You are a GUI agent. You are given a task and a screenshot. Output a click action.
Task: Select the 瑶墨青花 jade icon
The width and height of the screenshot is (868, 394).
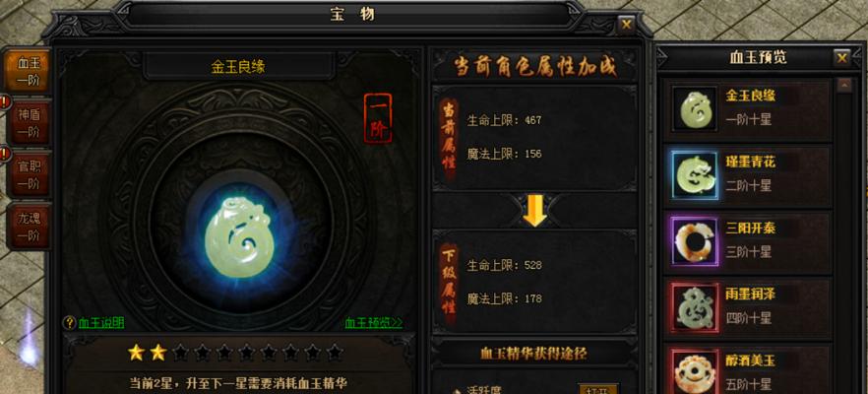tap(694, 175)
